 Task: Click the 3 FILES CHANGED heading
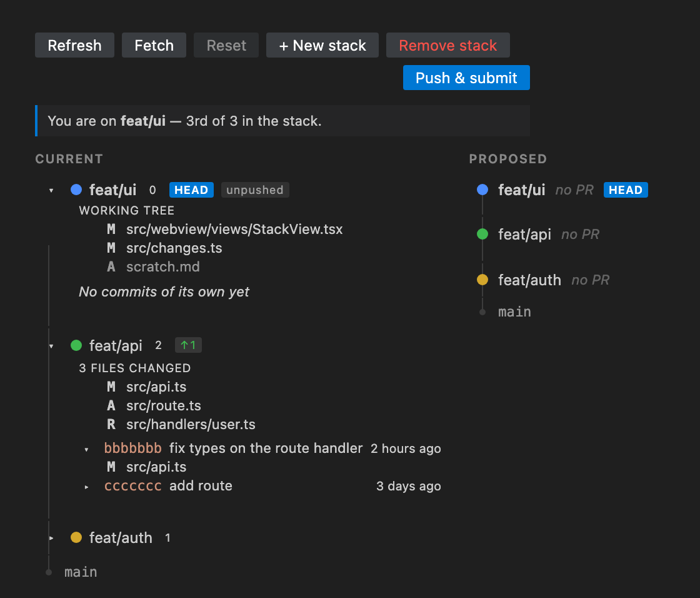click(x=135, y=368)
